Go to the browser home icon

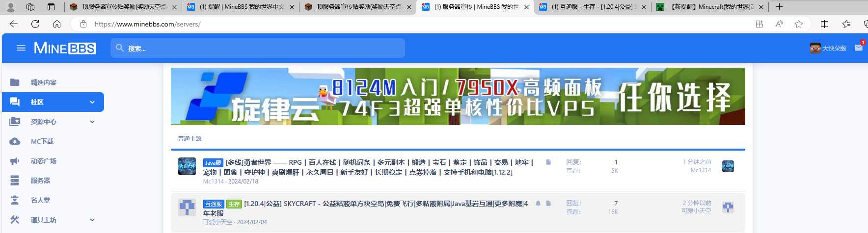click(57, 24)
